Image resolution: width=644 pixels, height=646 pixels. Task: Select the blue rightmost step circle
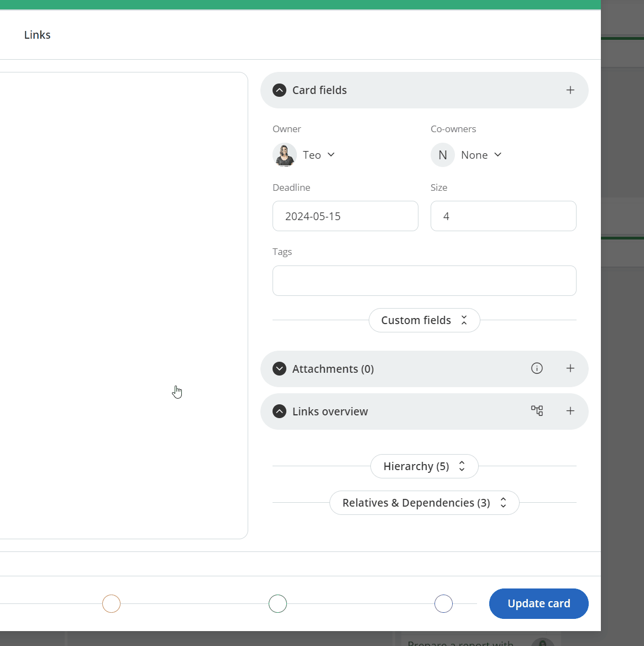[x=443, y=603]
